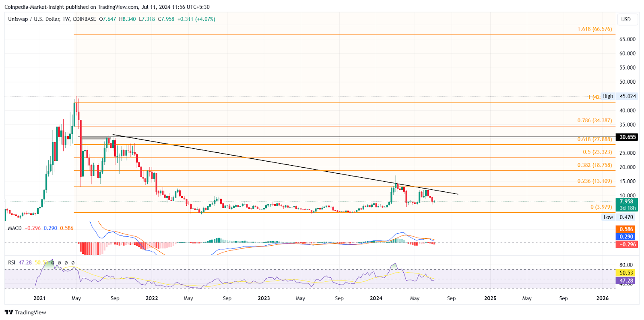The image size is (644, 320).
Task: Click the 20.000 price axis label
Action: tap(627, 167)
